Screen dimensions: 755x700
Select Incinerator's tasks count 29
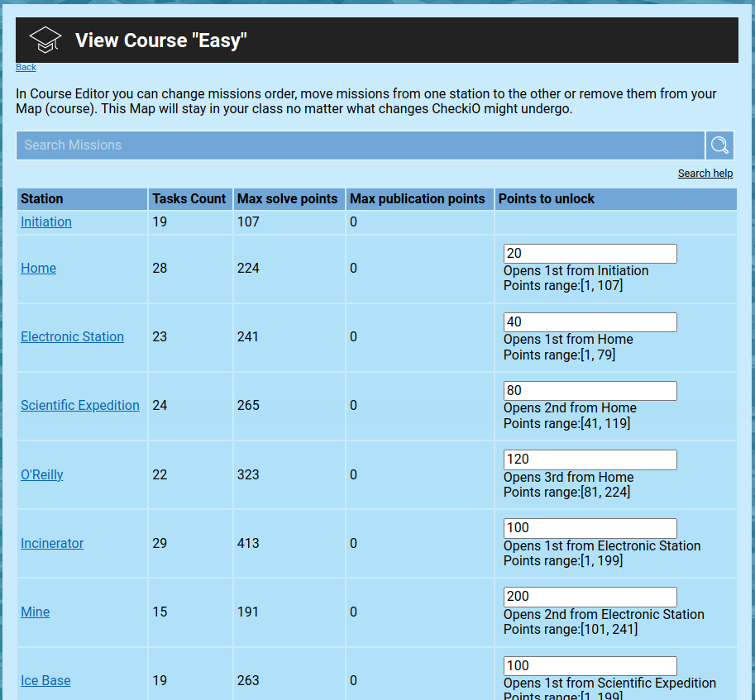pyautogui.click(x=160, y=543)
